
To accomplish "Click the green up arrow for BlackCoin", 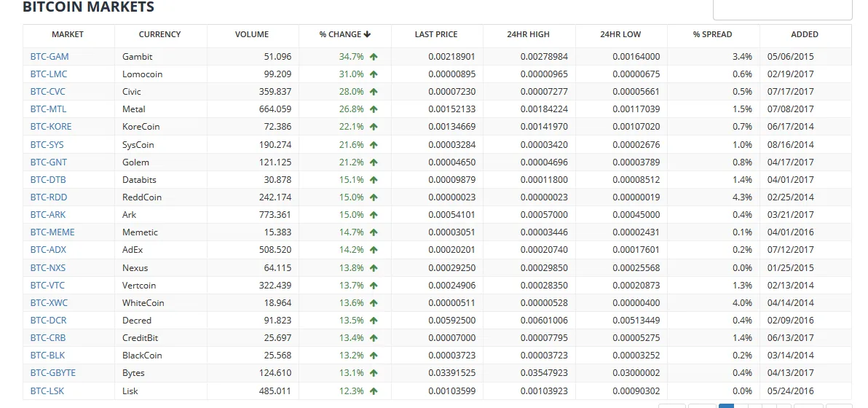I will click(374, 356).
